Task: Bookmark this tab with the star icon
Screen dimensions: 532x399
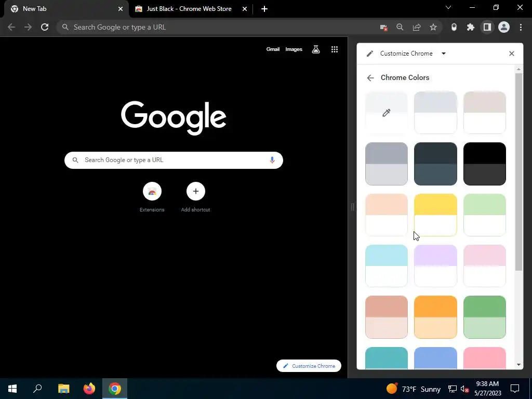Action: point(433,27)
